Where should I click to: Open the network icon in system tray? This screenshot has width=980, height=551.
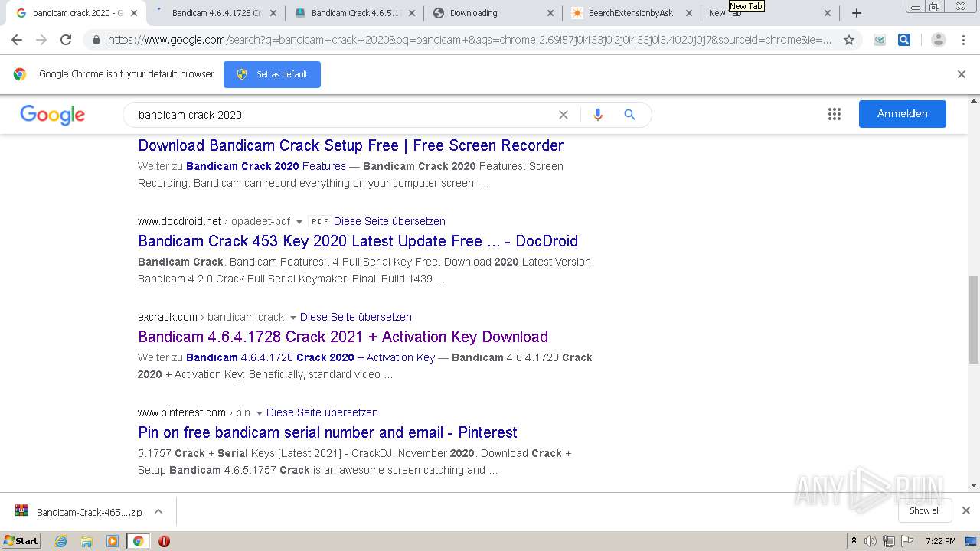pos(889,541)
